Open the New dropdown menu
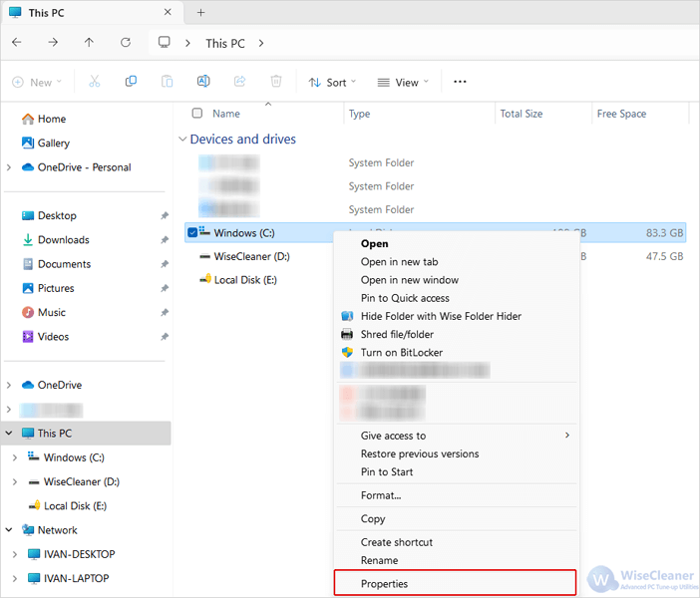The image size is (700, 598). (37, 83)
